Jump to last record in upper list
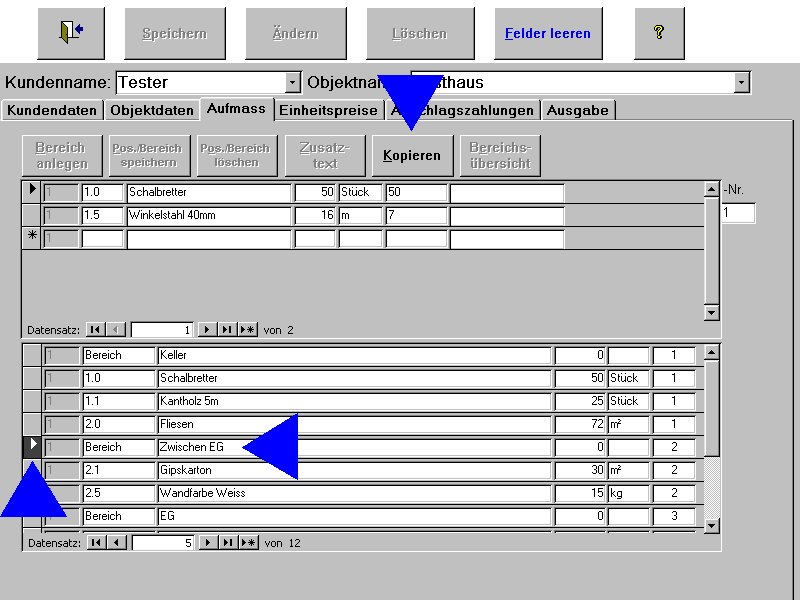800x600 pixels. [x=227, y=329]
